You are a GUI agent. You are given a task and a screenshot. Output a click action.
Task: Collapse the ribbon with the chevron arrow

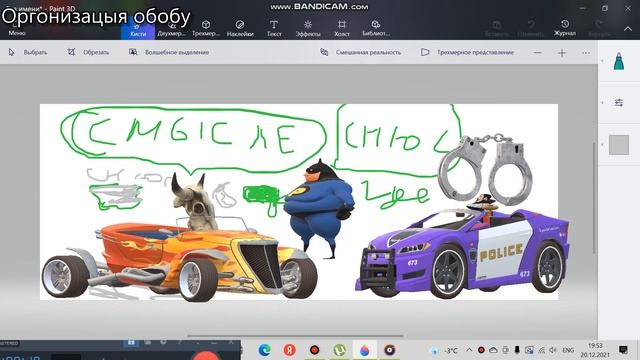point(628,29)
